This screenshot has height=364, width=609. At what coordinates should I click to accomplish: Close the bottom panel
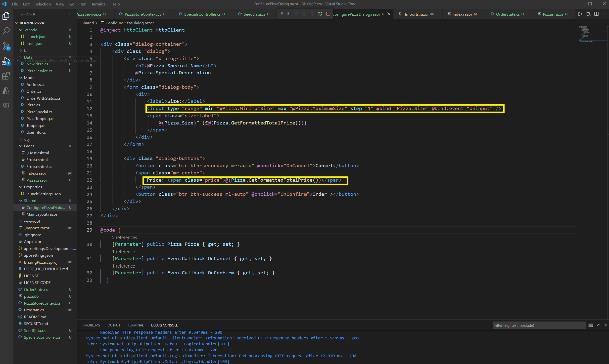point(606,325)
